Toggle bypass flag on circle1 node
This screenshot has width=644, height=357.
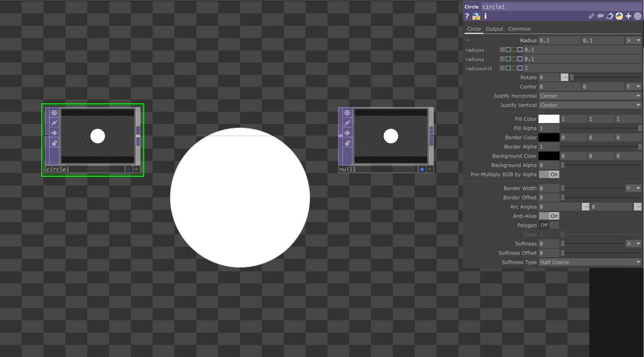coord(54,123)
